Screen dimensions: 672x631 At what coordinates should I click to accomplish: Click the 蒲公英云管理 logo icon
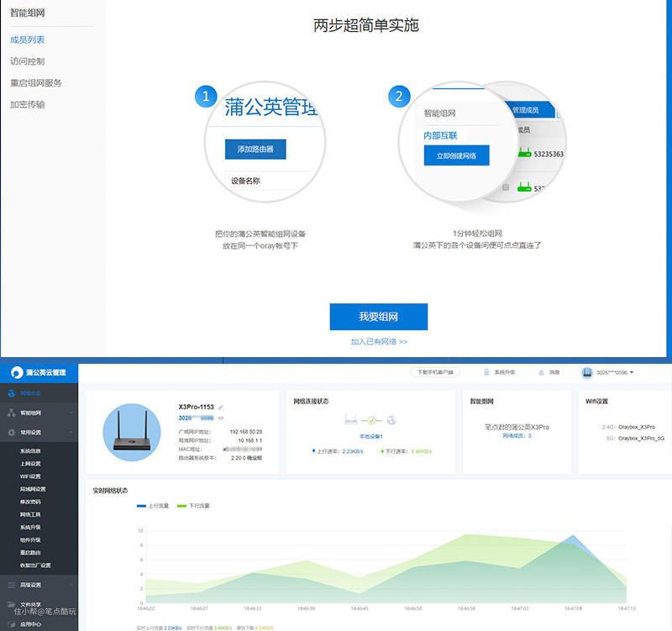(17, 372)
